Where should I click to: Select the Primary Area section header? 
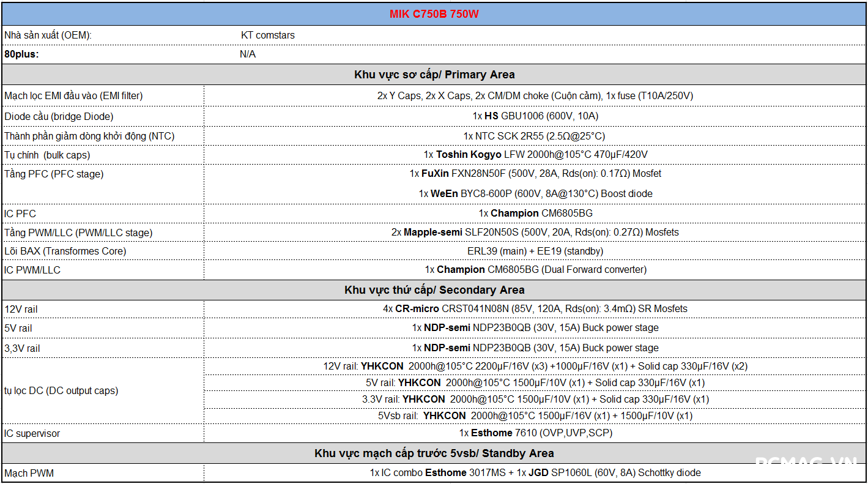click(434, 75)
